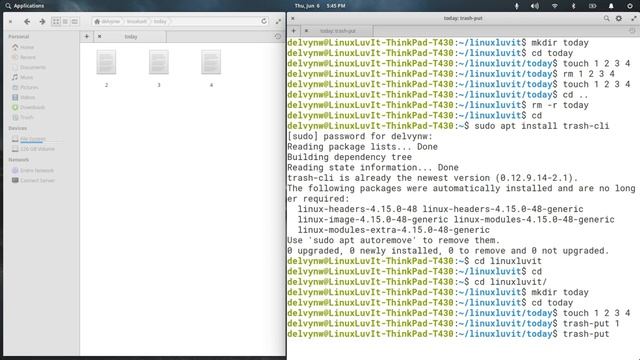The image size is (640, 360).
Task: Open sound volume indicator
Action: point(535,6)
